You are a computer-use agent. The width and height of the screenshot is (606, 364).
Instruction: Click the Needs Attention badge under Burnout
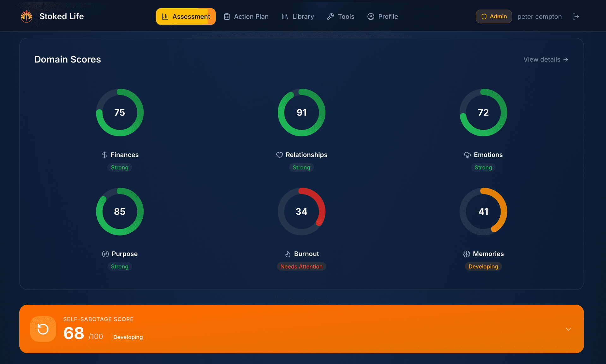(x=301, y=266)
